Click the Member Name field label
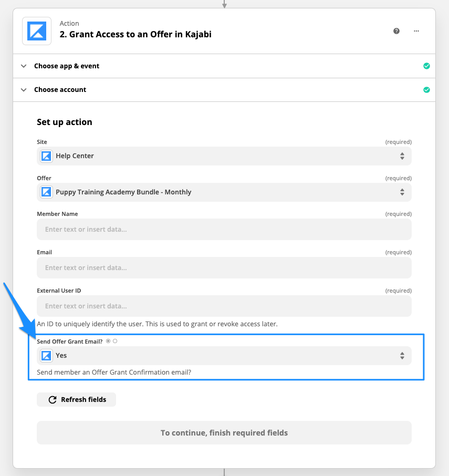The width and height of the screenshot is (449, 476). (57, 214)
